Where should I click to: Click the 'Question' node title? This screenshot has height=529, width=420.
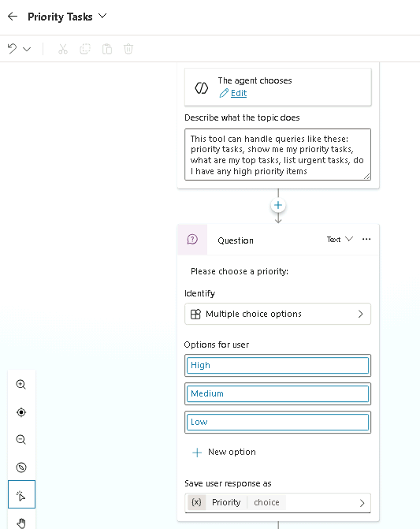tap(236, 240)
